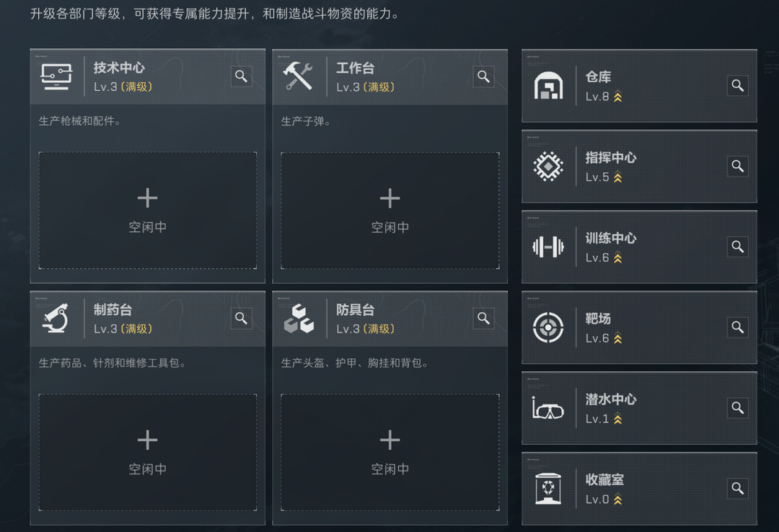
Task: View 靶场 details with magnifier icon
Action: (x=737, y=327)
